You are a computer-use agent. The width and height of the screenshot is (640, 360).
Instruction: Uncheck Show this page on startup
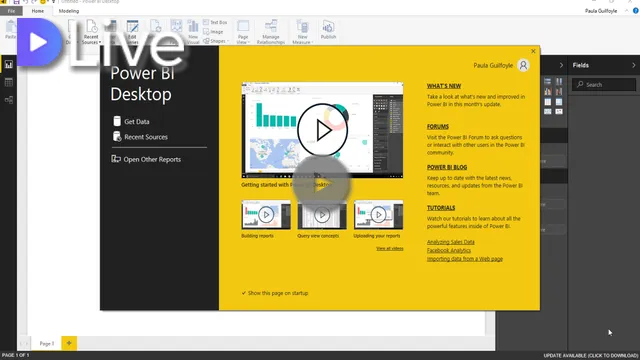(x=275, y=293)
